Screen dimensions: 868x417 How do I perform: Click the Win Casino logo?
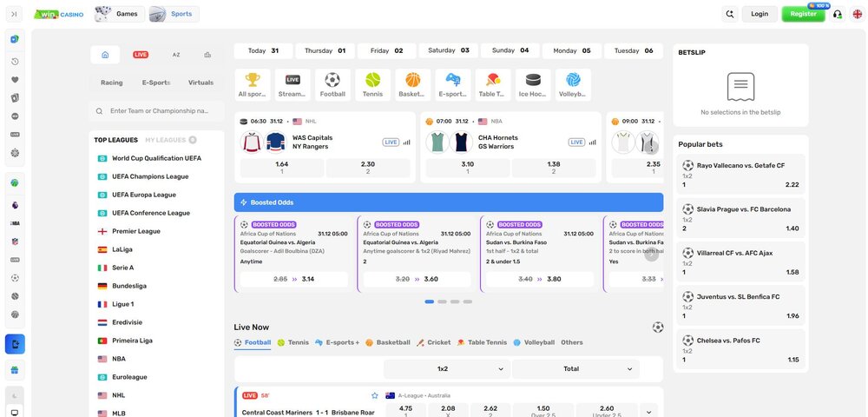pos(59,14)
